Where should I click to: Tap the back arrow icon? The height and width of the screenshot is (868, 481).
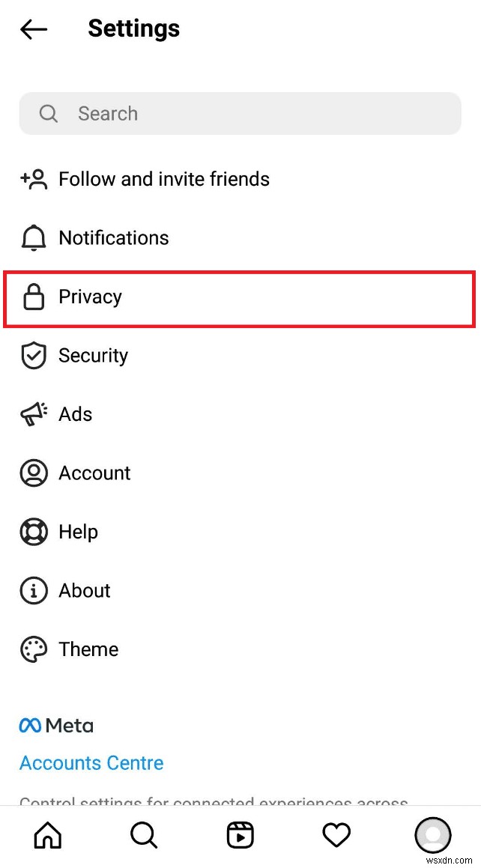tap(34, 29)
